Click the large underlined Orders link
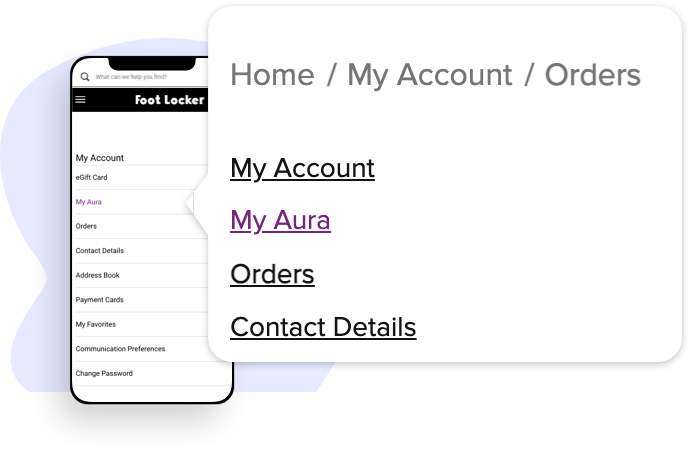 coord(272,274)
